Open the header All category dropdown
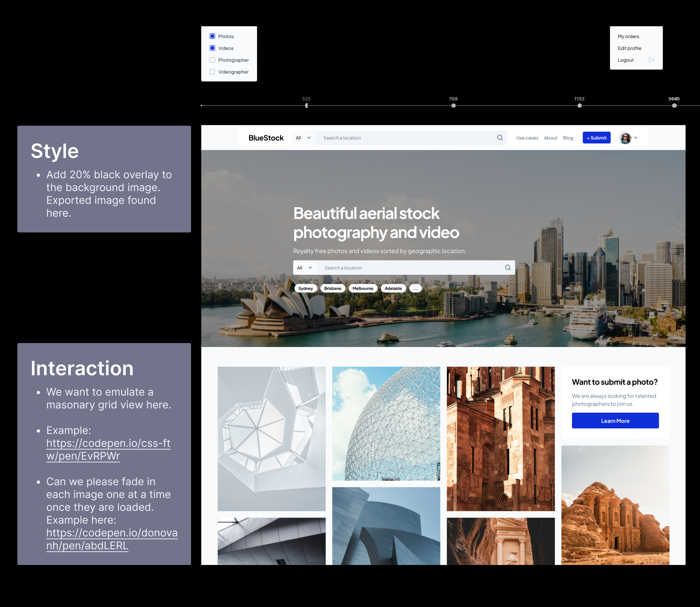Image resolution: width=700 pixels, height=607 pixels. pyautogui.click(x=303, y=138)
